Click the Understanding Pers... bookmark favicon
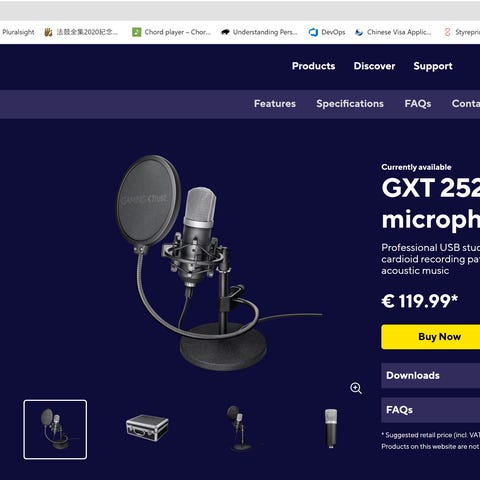 (x=225, y=32)
